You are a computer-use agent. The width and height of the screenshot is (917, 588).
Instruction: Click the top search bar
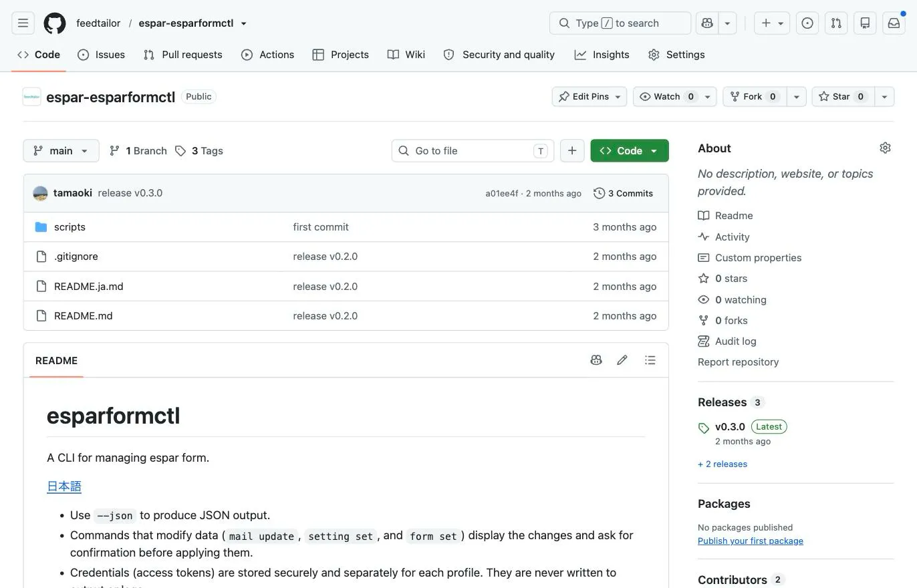620,23
